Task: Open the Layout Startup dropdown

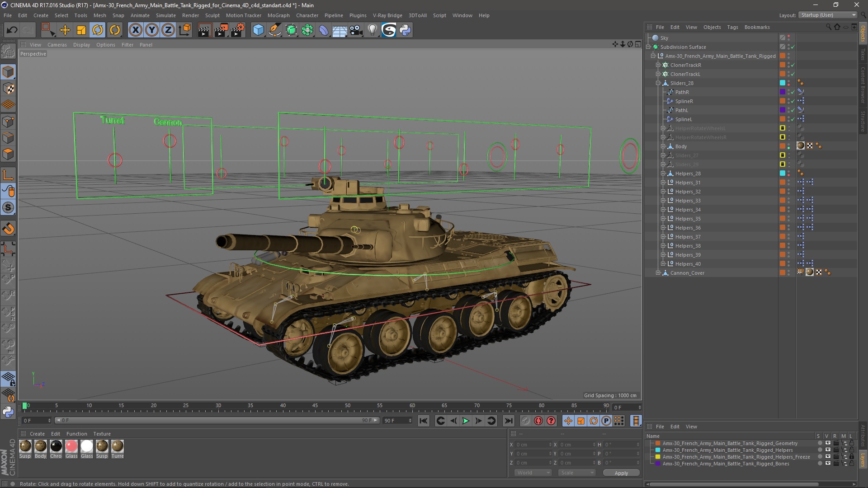Action: (x=828, y=15)
